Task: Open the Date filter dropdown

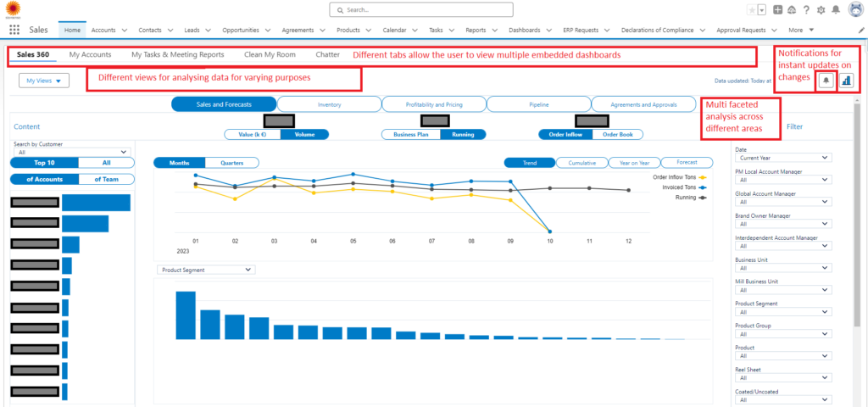Action: click(x=783, y=158)
